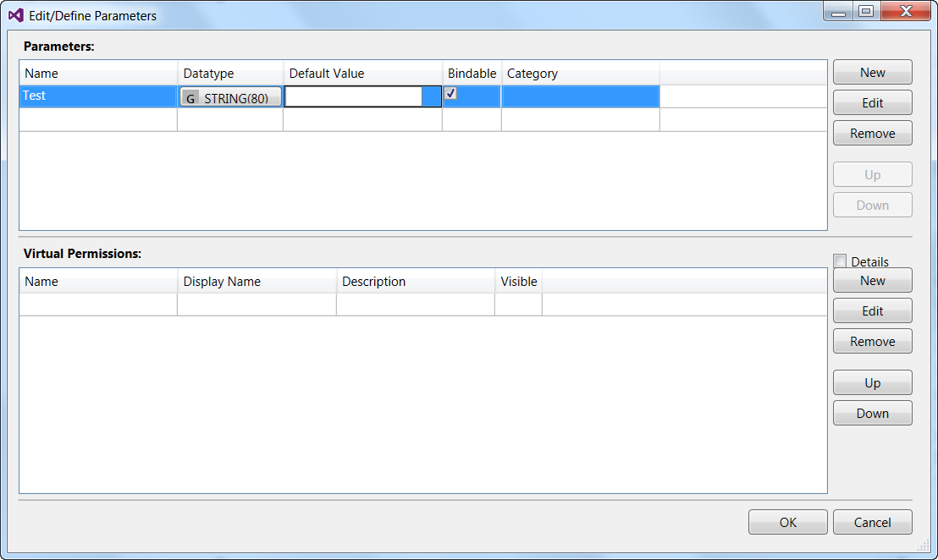Toggle the Bindable checkbox for Test
The height and width of the screenshot is (560, 938).
coord(451,93)
